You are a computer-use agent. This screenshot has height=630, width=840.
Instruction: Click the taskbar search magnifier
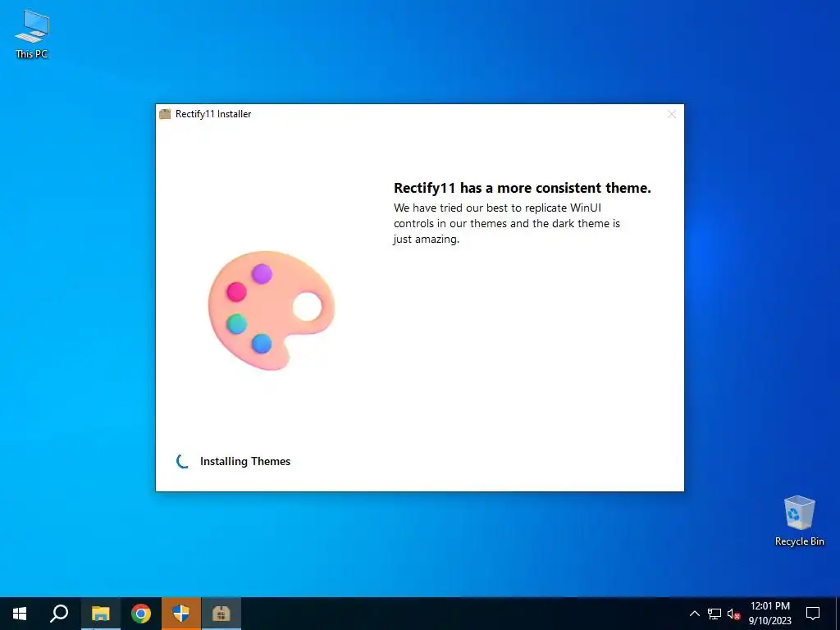(x=59, y=614)
